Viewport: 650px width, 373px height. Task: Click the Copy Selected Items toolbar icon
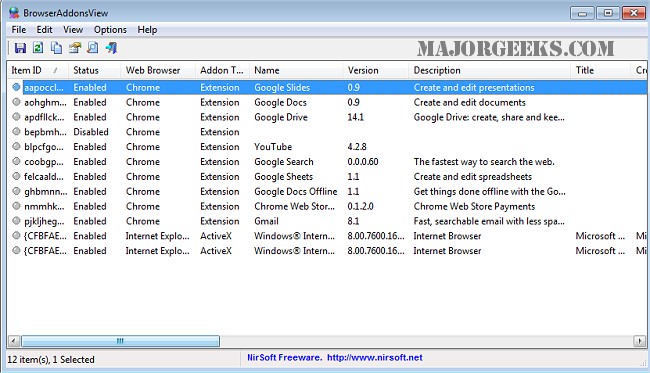[56, 48]
